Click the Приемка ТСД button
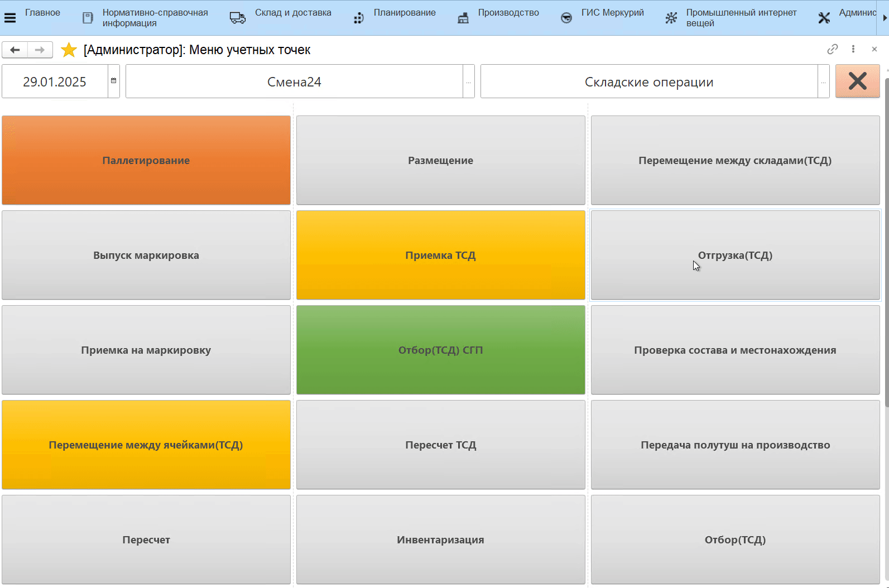Image resolution: width=889 pixels, height=588 pixels. (x=440, y=255)
